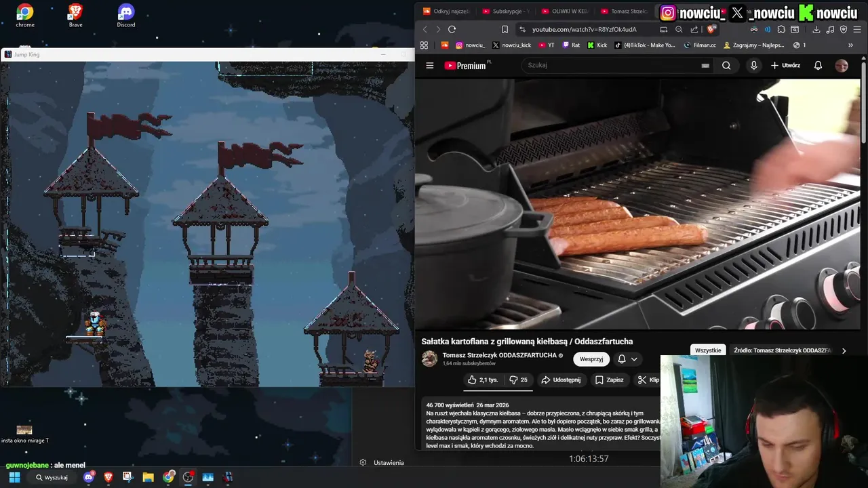Switch to the Subskrypcje browser tab
The height and width of the screenshot is (488, 868).
(505, 11)
